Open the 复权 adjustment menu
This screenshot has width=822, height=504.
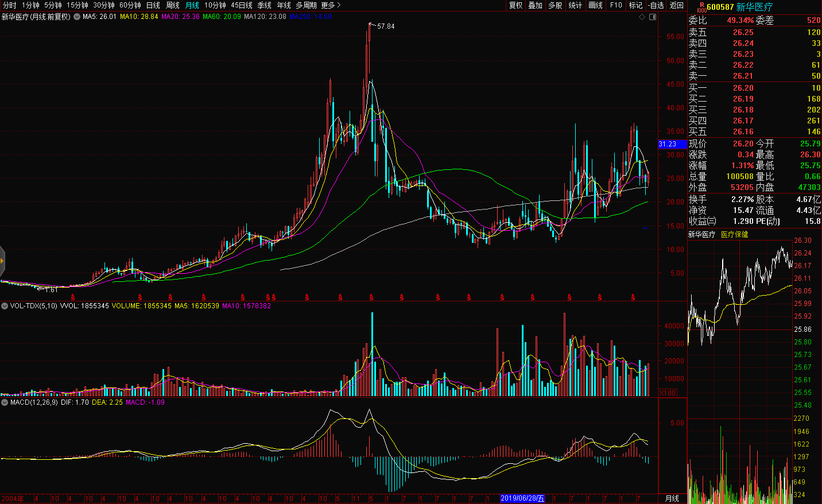tap(516, 5)
